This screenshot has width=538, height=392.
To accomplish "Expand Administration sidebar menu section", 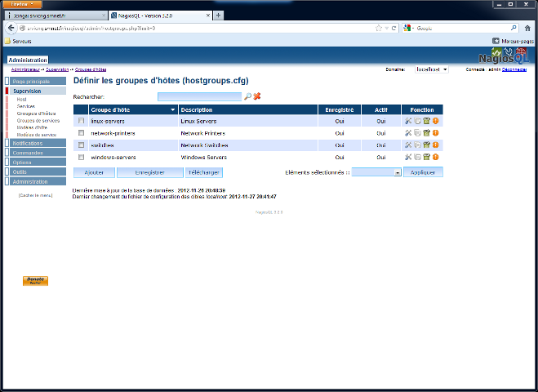I will coord(36,181).
